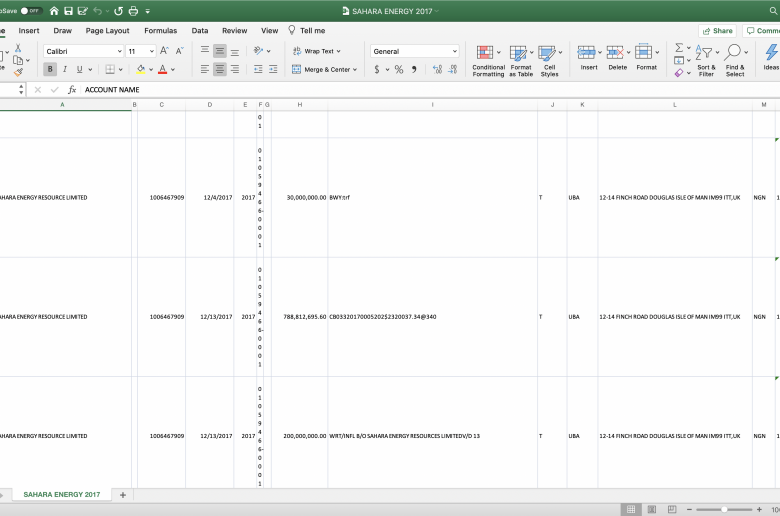Click the Cut scissors icon

(18, 48)
